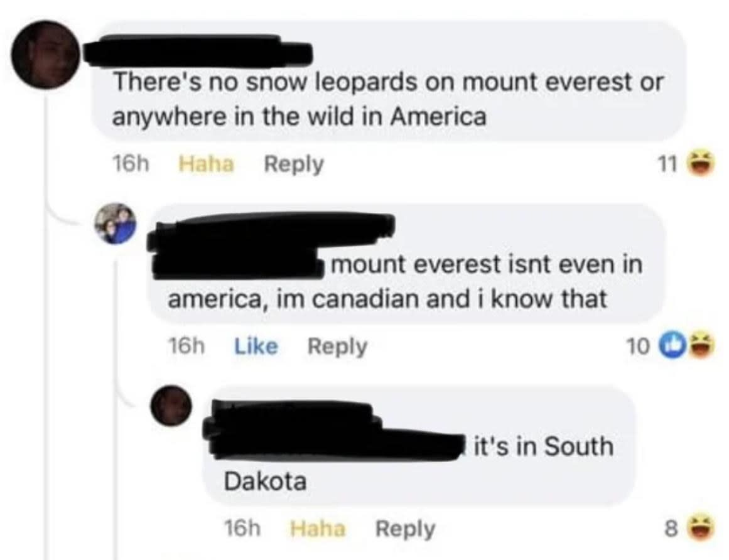Toggle Like on the 'im canadian' comment
This screenshot has width=729, height=560.
click(256, 346)
